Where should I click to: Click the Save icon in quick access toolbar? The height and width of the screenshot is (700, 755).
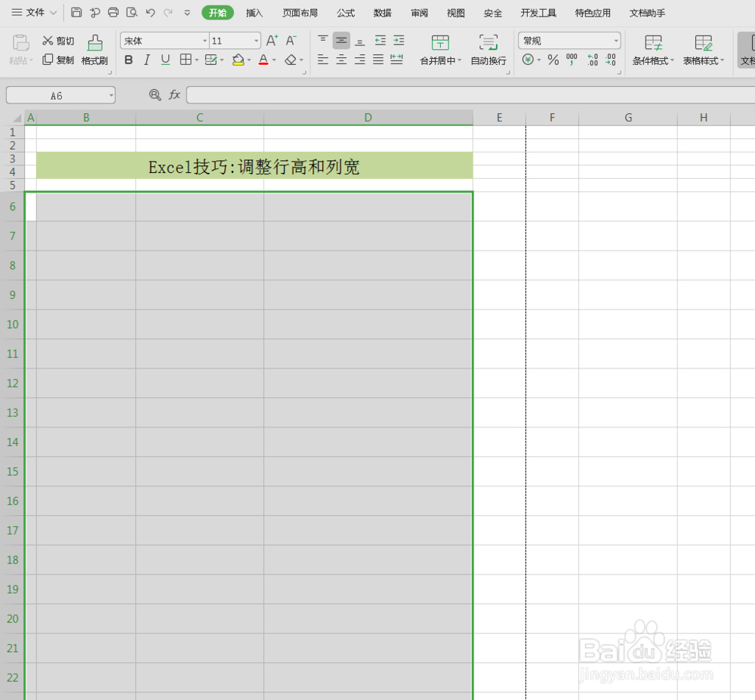[76, 13]
